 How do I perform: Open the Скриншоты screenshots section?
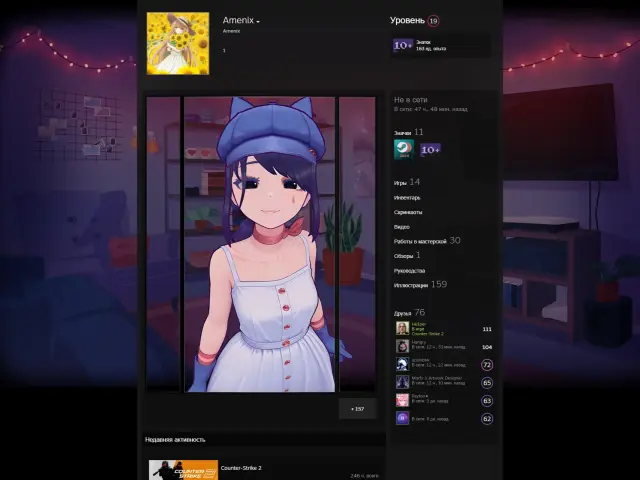[408, 212]
